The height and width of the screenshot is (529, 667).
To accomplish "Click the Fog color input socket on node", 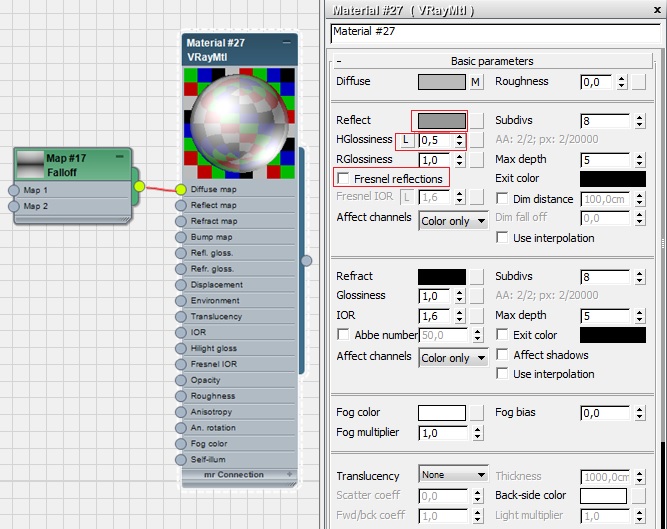I will pyautogui.click(x=181, y=444).
